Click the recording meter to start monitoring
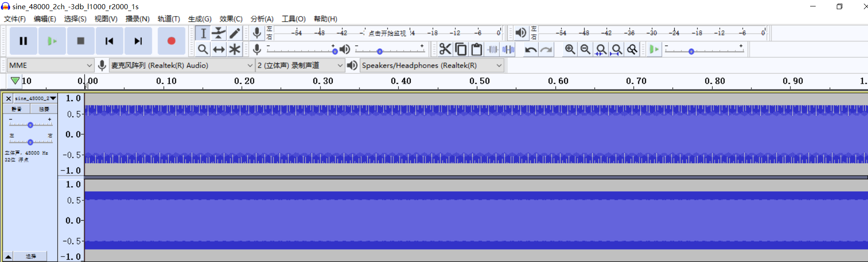868x262 pixels. tap(388, 33)
